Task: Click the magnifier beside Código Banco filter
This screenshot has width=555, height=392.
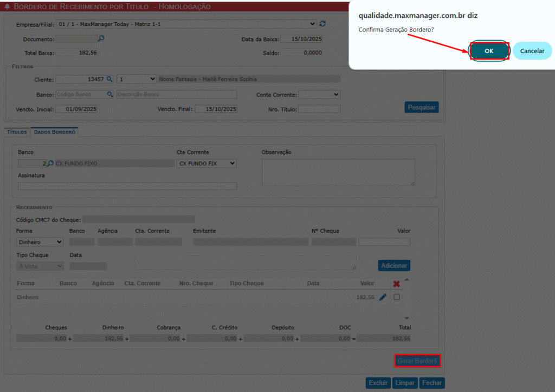Action: [x=109, y=94]
